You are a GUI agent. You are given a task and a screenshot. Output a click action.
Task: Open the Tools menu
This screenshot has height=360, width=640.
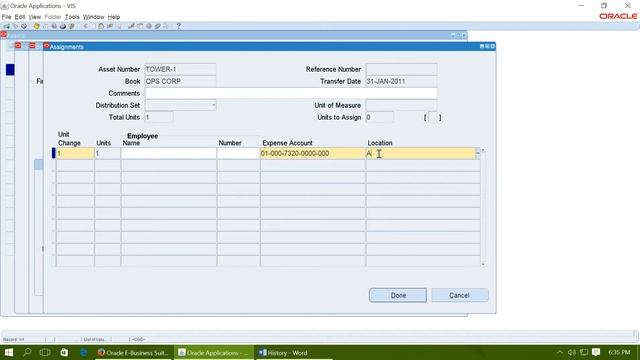click(x=72, y=17)
